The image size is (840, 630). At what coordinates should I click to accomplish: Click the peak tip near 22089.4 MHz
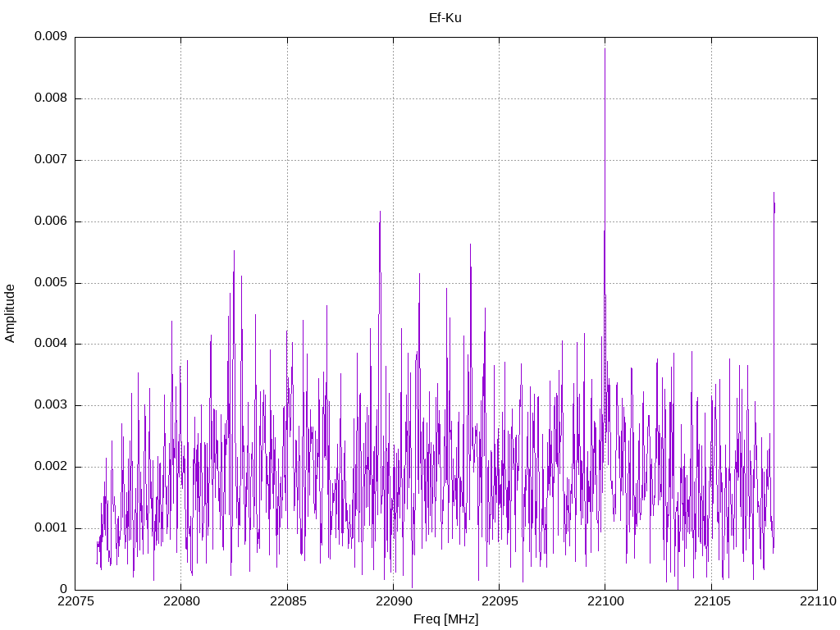[381, 212]
